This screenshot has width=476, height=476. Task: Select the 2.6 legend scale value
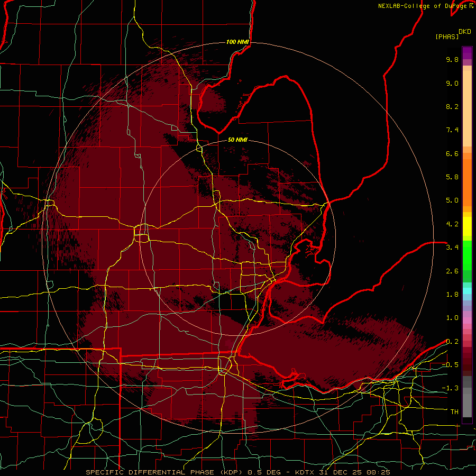[452, 271]
